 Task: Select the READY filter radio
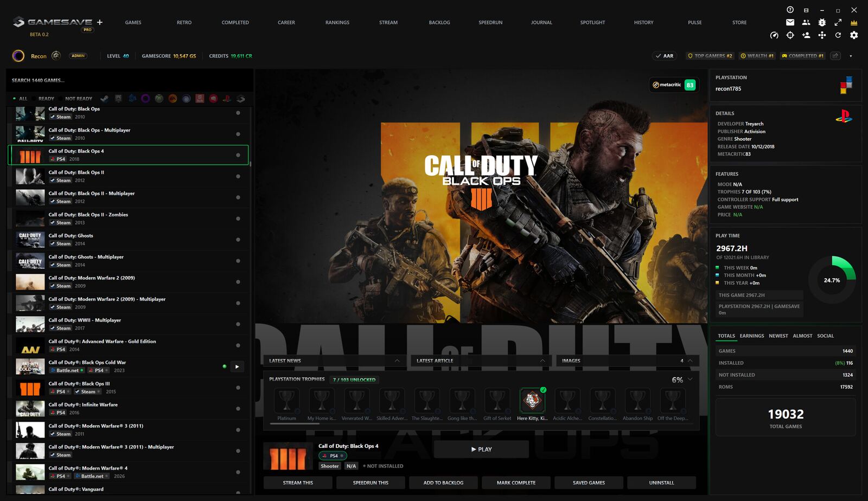click(x=43, y=99)
